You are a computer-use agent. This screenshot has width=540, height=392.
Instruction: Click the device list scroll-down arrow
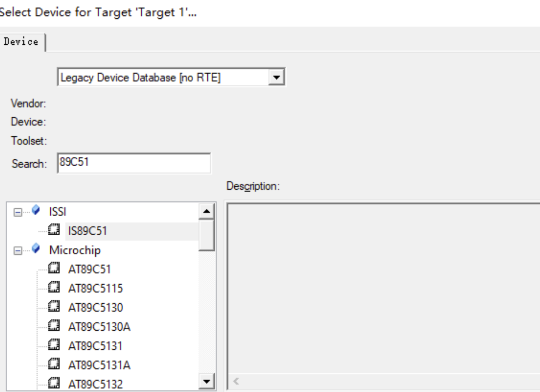click(x=207, y=382)
